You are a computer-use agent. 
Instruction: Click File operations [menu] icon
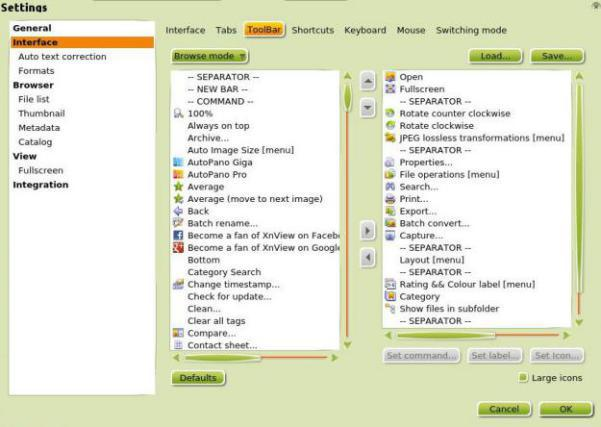(x=390, y=174)
